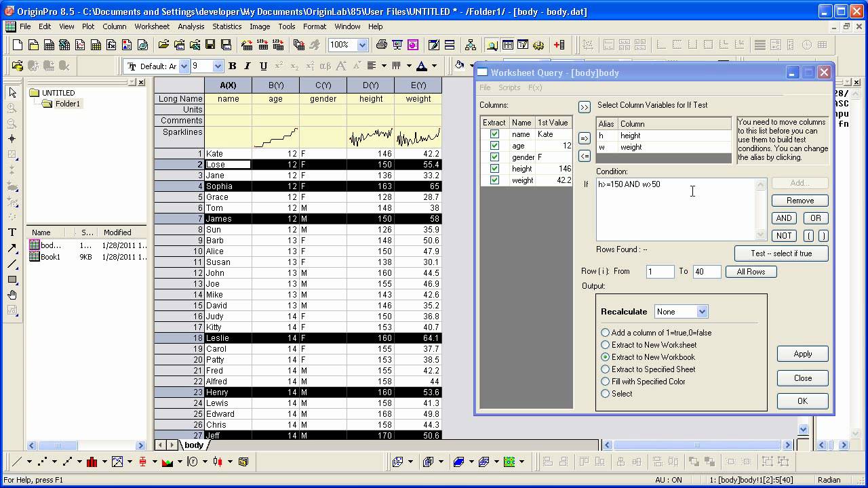Select 'Add a column of 1=true,0=false' option

coord(656,333)
